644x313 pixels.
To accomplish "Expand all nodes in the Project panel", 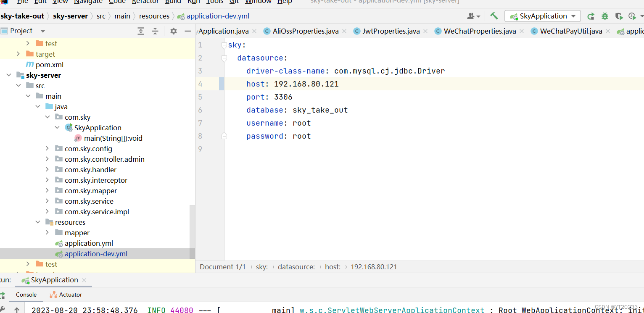I will 141,31.
